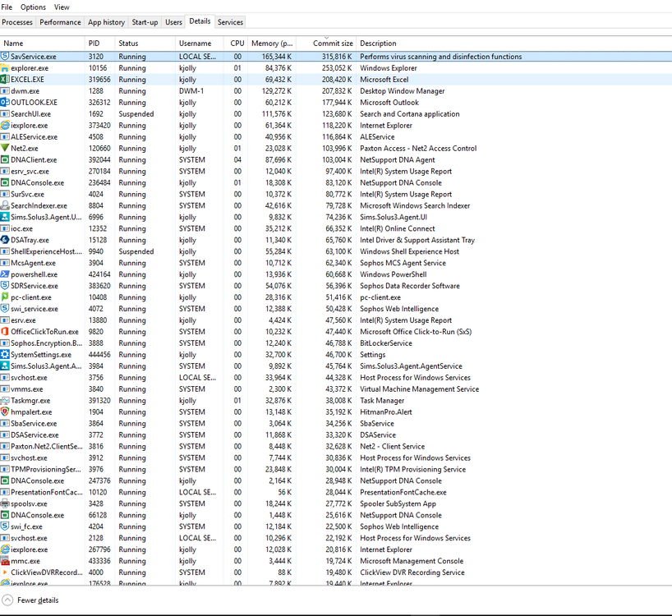Click the EXCEL.EXE Excel icon
This screenshot has width=672, height=616.
pyautogui.click(x=5, y=79)
